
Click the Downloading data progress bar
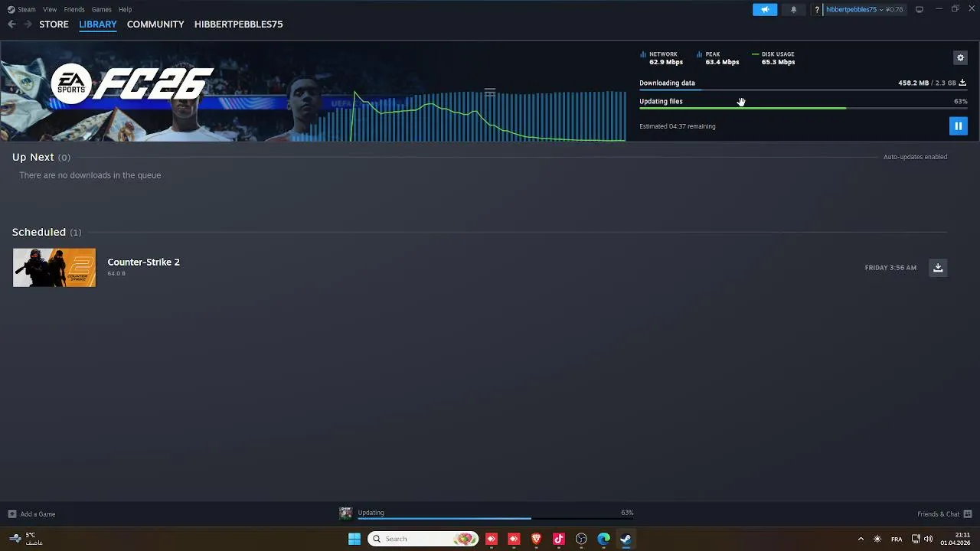(x=803, y=90)
